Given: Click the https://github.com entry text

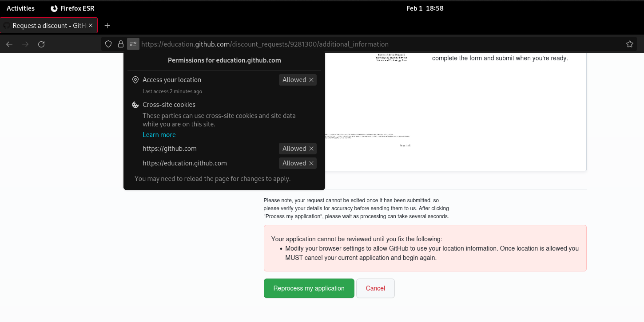Looking at the screenshot, I should point(170,149).
